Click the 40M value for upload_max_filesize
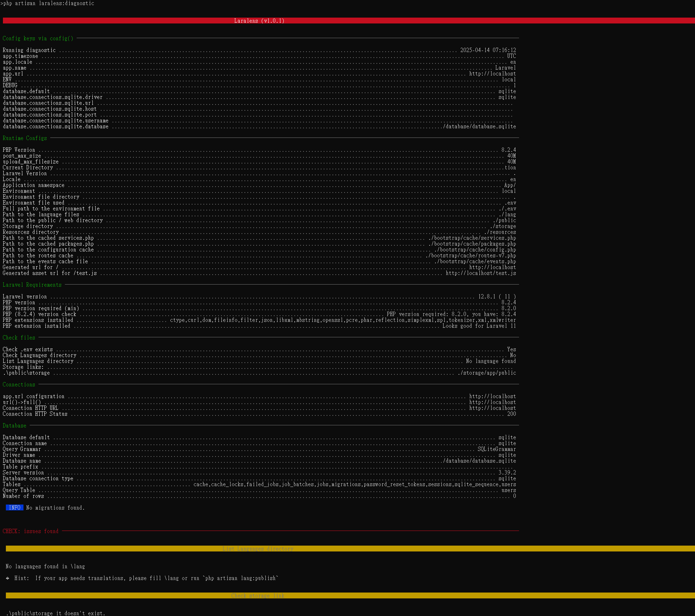This screenshot has width=695, height=616. (x=512, y=162)
